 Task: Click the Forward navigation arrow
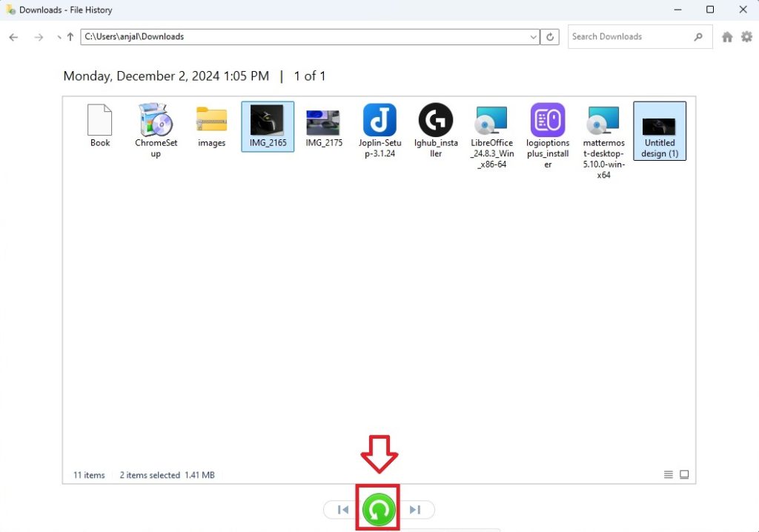point(39,37)
